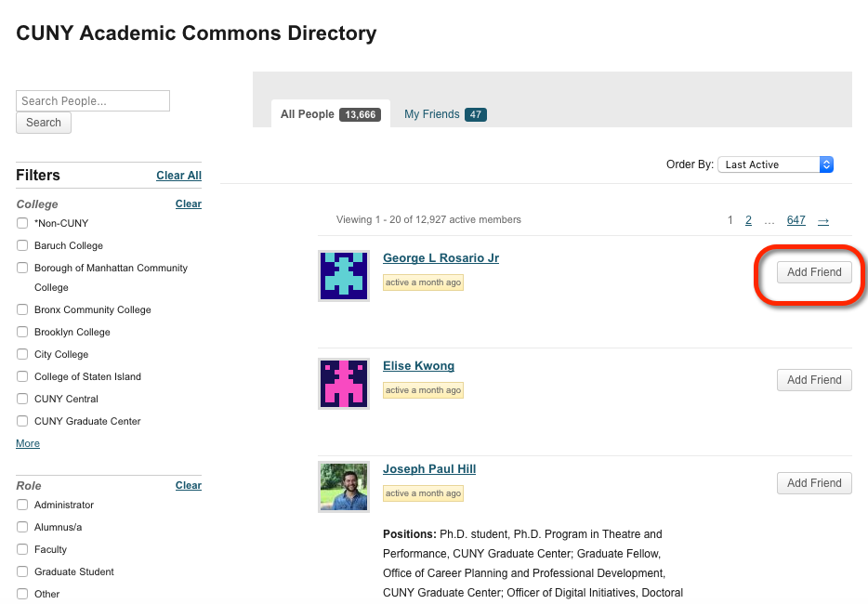Click current page number 1
Screen dimensions: 868x604
(730, 220)
